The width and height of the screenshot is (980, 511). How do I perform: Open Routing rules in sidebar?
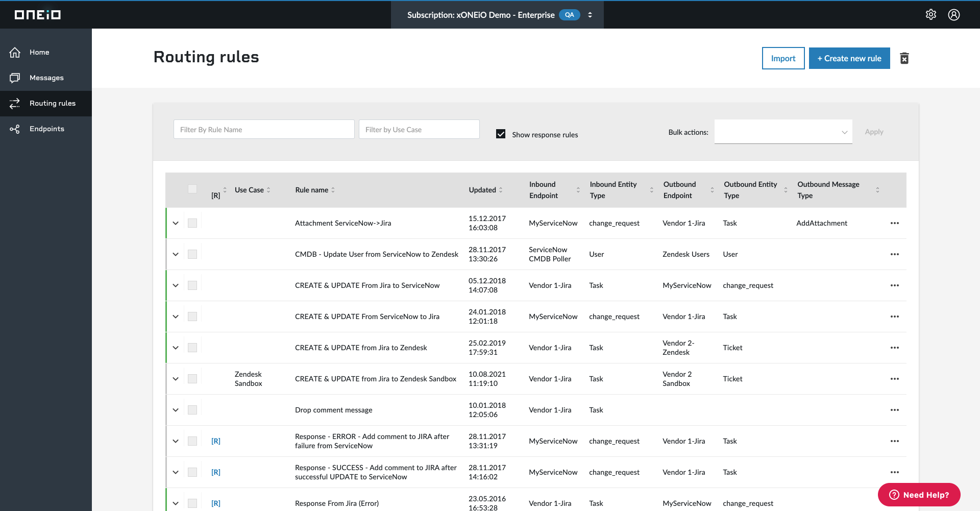pyautogui.click(x=46, y=103)
